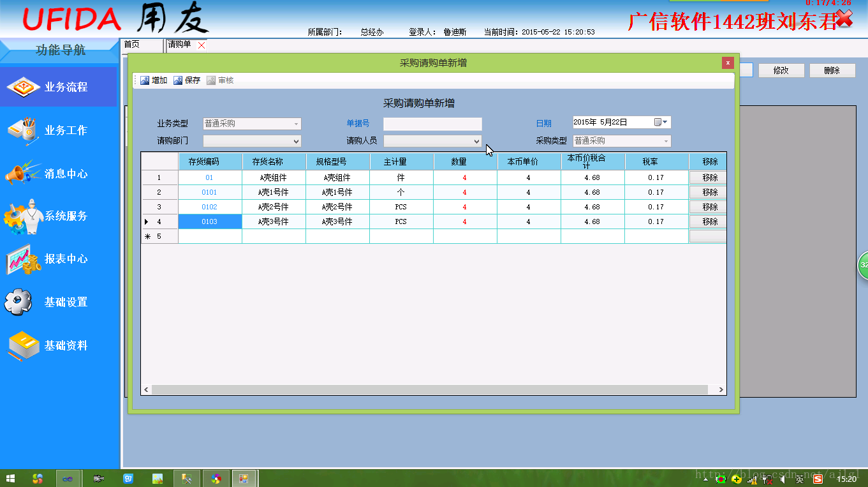The width and height of the screenshot is (868, 487).
Task: Click the horizontal scrollbar left arrow in grid
Action: click(x=147, y=389)
